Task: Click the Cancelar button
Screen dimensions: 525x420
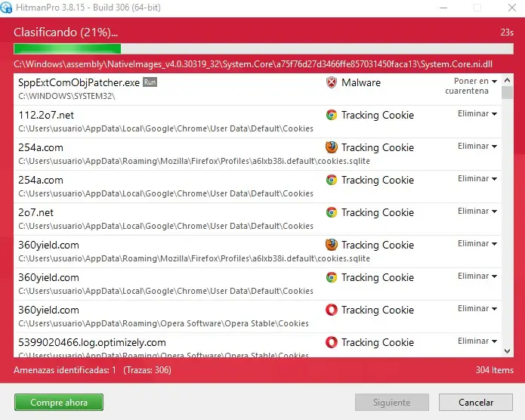Action: (476, 403)
